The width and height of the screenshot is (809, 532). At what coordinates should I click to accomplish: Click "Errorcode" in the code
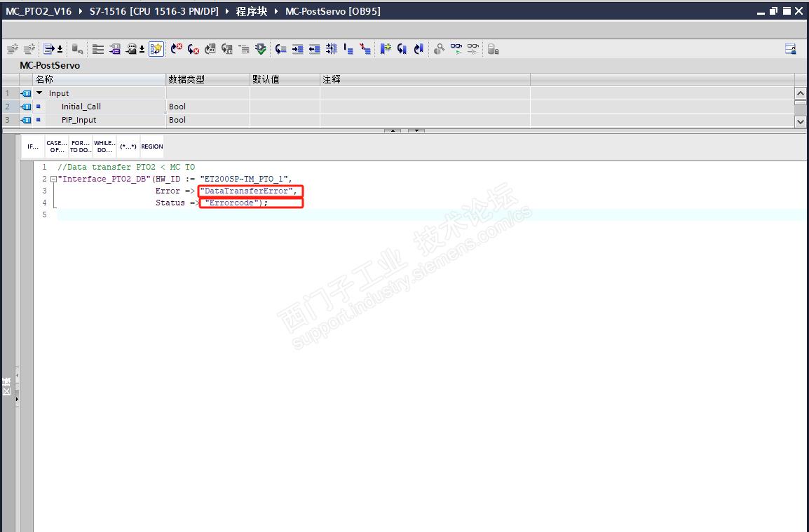[231, 203]
